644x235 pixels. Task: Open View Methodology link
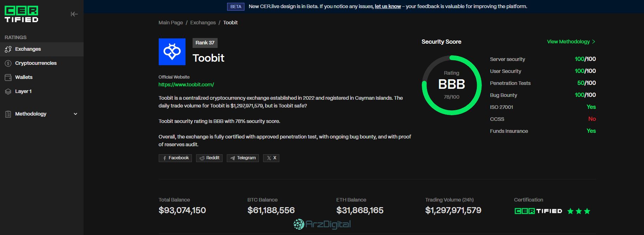coord(568,42)
